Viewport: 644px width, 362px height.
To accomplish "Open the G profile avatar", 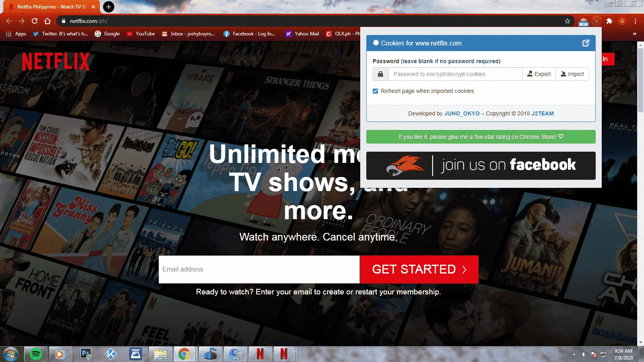I will [622, 21].
